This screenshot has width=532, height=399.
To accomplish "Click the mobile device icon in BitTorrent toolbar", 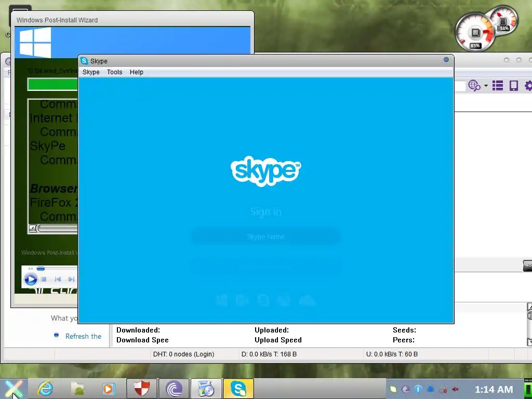I will point(514,86).
